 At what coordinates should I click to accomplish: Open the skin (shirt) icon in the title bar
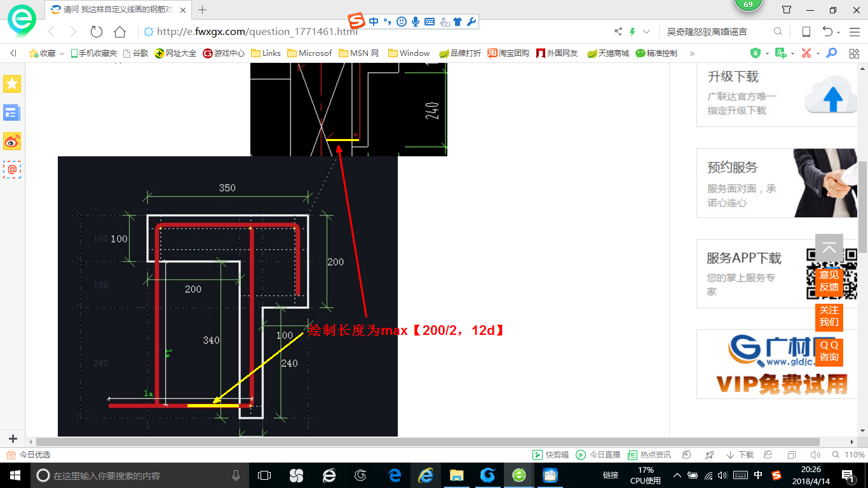click(x=787, y=10)
